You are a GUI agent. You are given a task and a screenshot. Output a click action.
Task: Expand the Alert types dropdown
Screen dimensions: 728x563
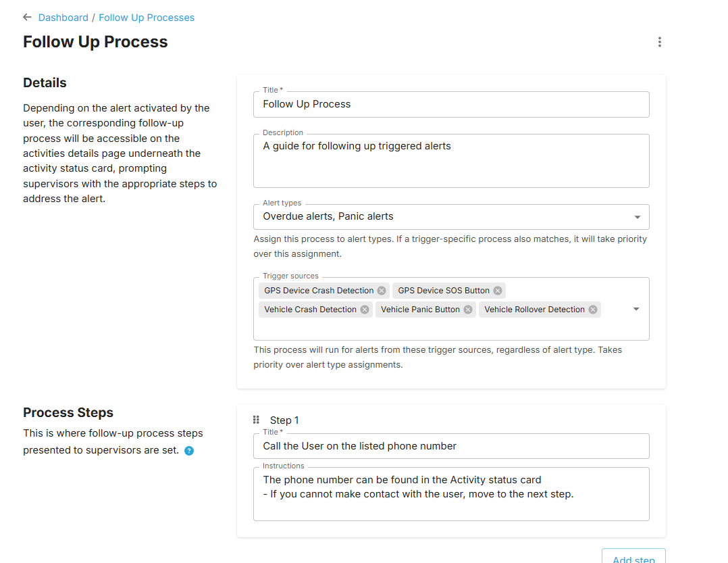point(638,217)
